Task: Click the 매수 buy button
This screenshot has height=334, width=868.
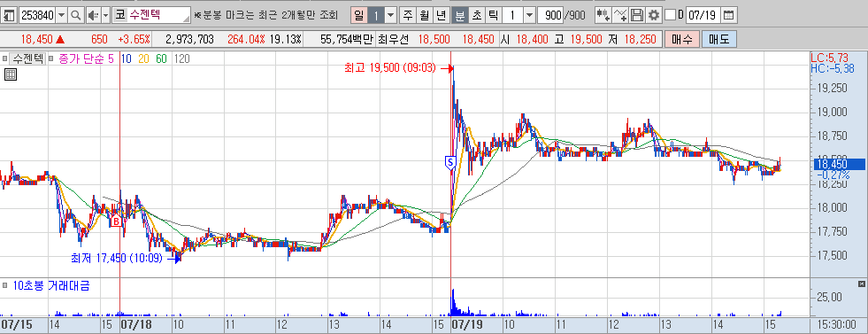Action: [681, 39]
